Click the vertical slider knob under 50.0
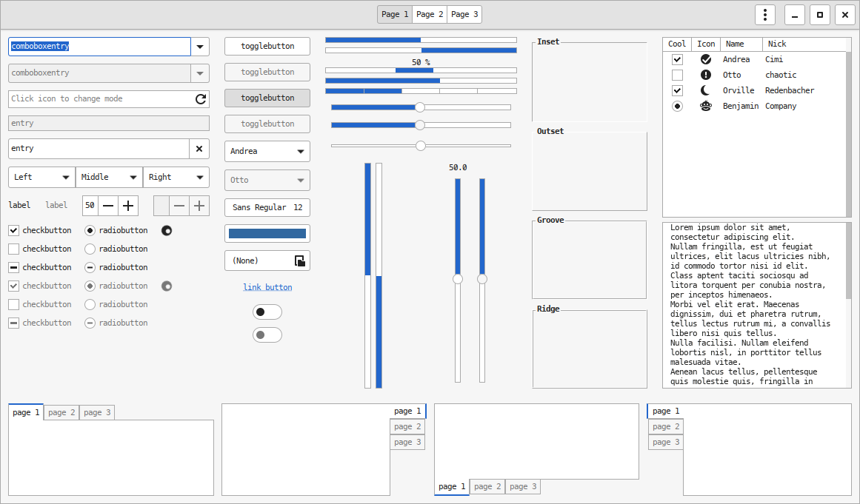 click(458, 280)
